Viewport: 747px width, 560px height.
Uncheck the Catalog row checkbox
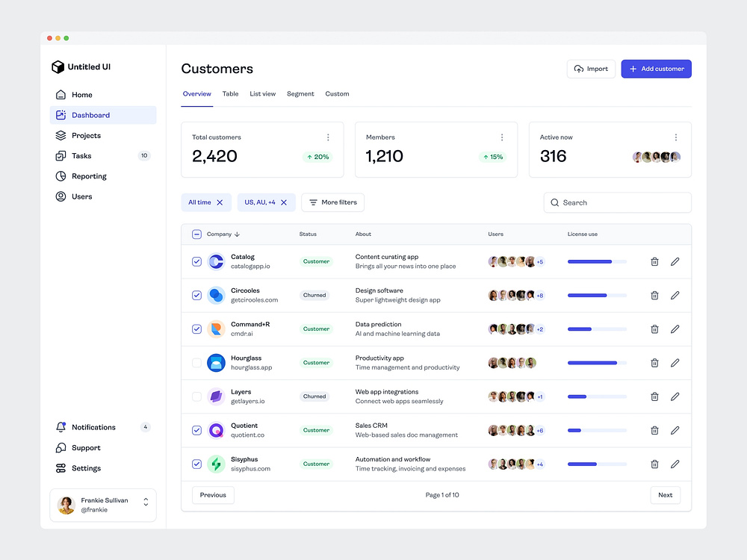pyautogui.click(x=196, y=261)
